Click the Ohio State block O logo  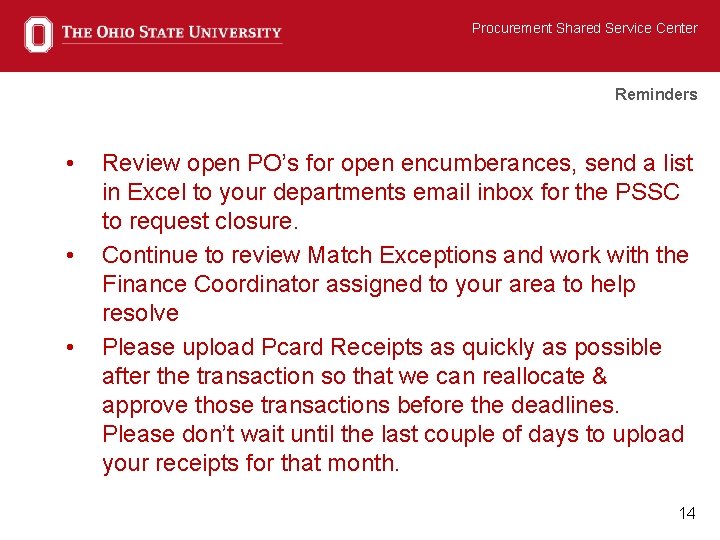point(38,34)
